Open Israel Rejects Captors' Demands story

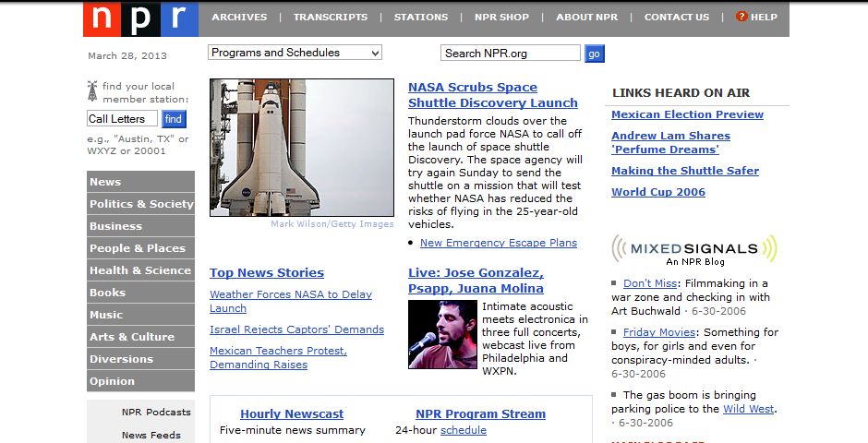[296, 329]
